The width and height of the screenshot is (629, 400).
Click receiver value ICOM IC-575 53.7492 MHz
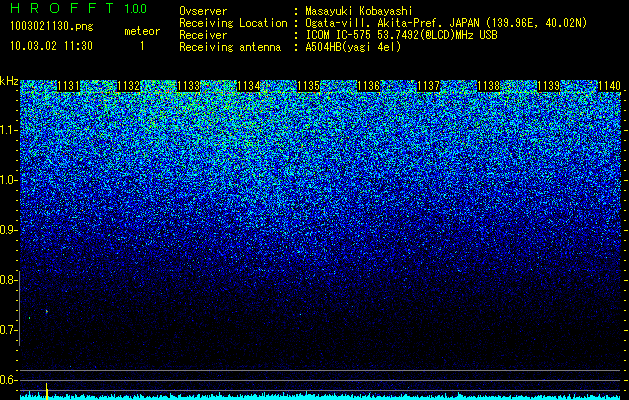pos(401,35)
